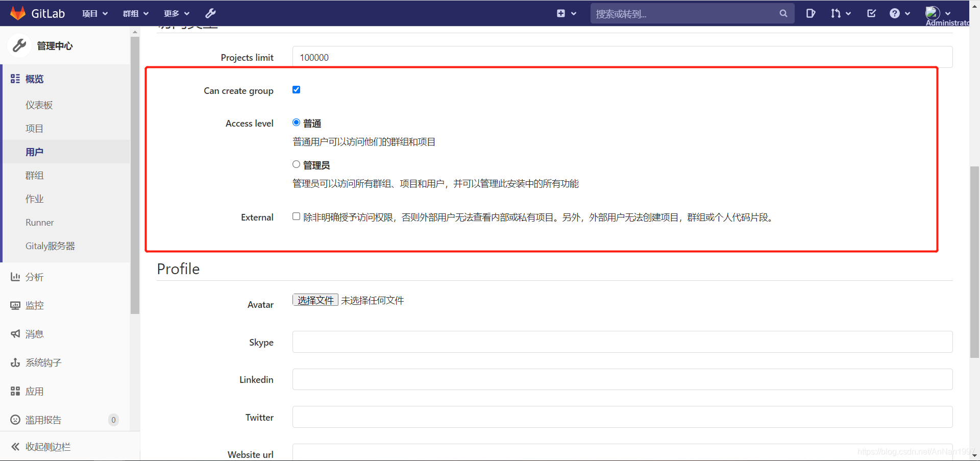980x461 pixels.
Task: Click the 滥用报告 count badge
Action: coord(113,420)
